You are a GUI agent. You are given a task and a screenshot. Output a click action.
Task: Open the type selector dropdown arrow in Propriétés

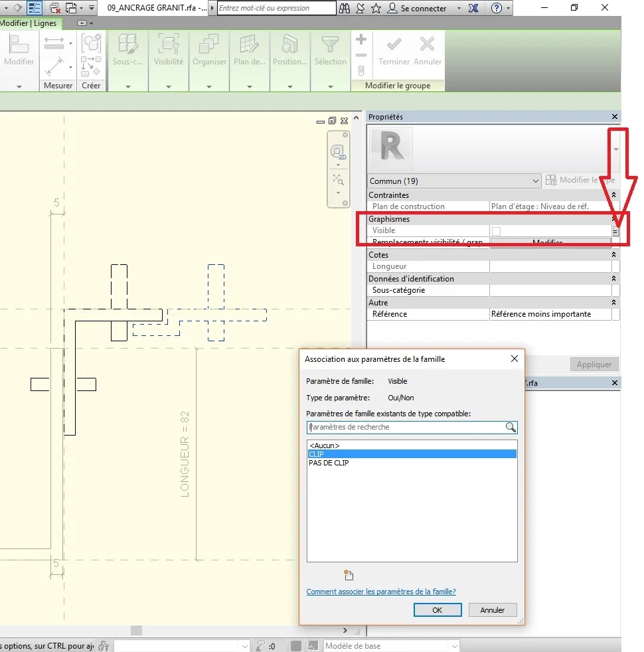(x=615, y=149)
